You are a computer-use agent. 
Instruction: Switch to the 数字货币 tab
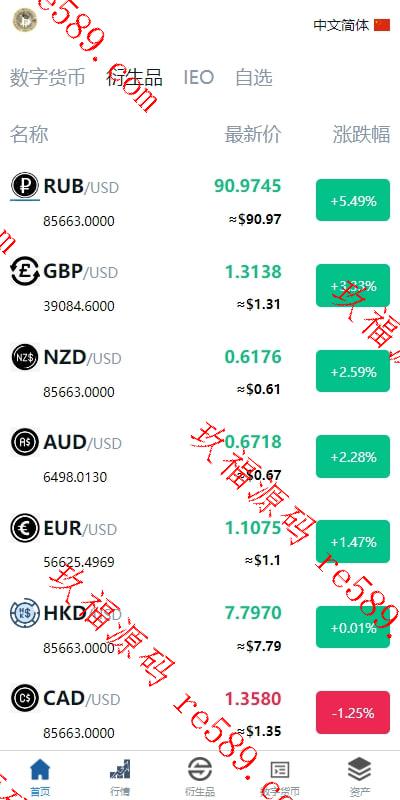[x=47, y=78]
